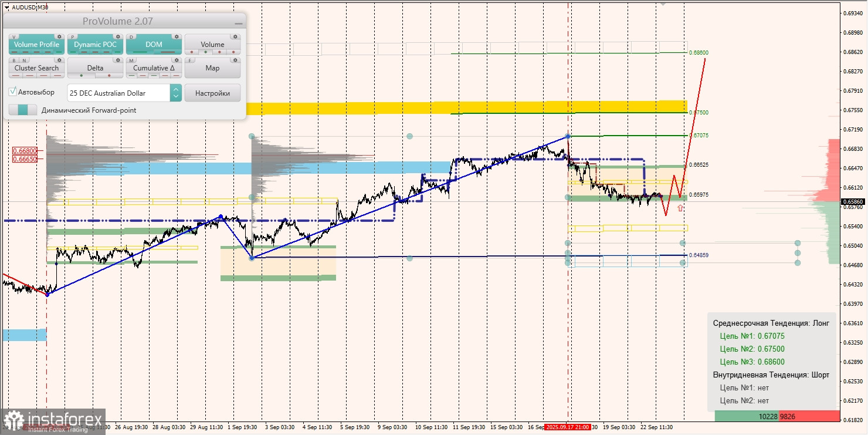Click the current price tag 0.65860
The image size is (868, 435).
tap(853, 201)
